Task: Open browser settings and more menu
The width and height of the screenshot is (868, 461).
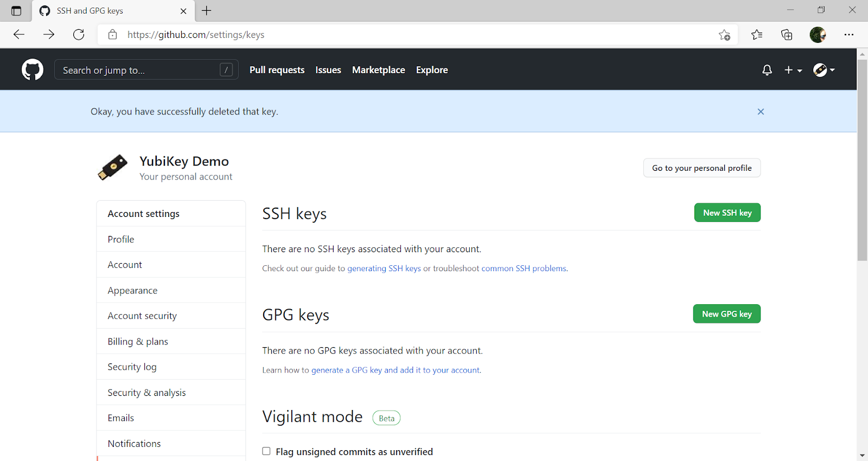Action: pyautogui.click(x=849, y=35)
